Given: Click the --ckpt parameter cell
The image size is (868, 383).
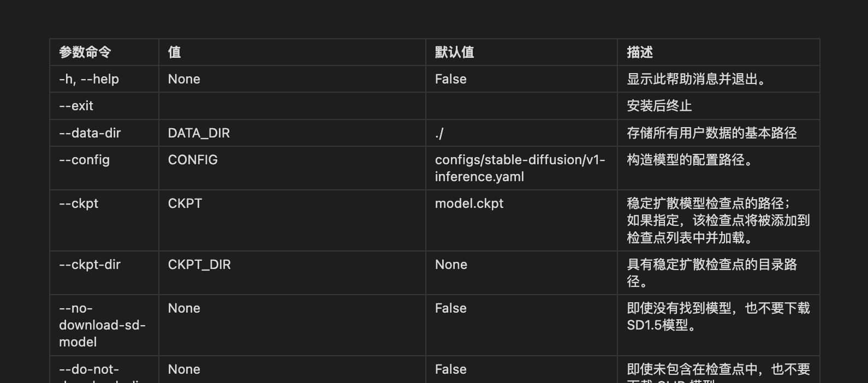Looking at the screenshot, I should (x=79, y=204).
